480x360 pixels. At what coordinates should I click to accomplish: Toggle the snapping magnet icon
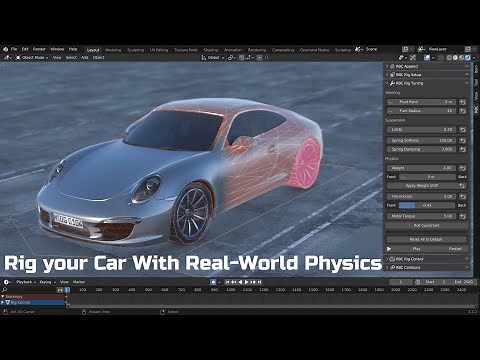[x=242, y=58]
